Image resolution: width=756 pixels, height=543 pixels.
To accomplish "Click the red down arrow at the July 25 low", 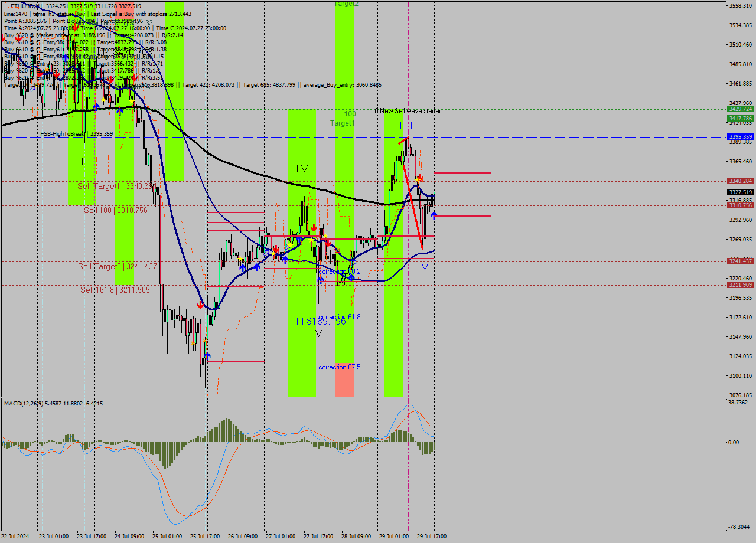I will pyautogui.click(x=201, y=304).
